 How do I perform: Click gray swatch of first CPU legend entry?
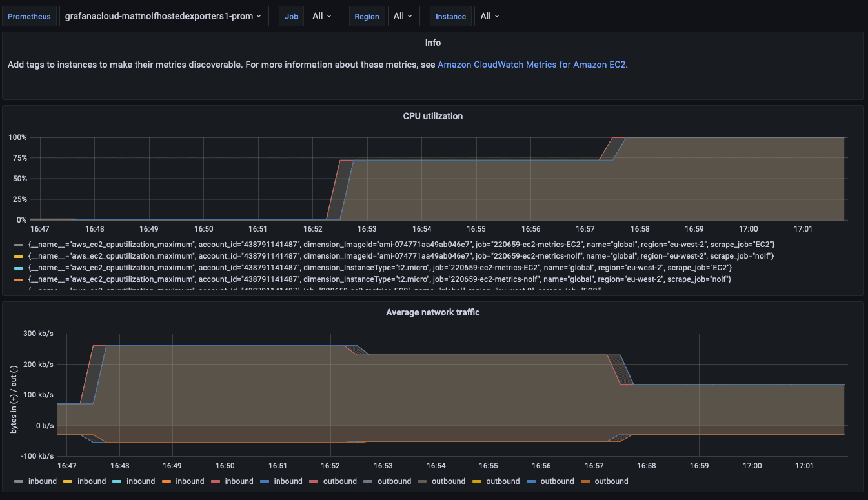click(18, 245)
